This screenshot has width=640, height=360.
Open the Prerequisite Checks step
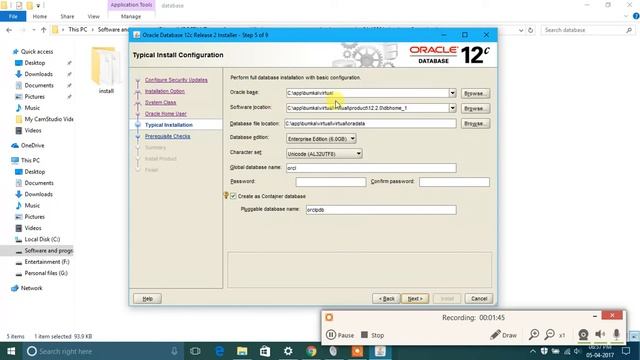click(167, 136)
